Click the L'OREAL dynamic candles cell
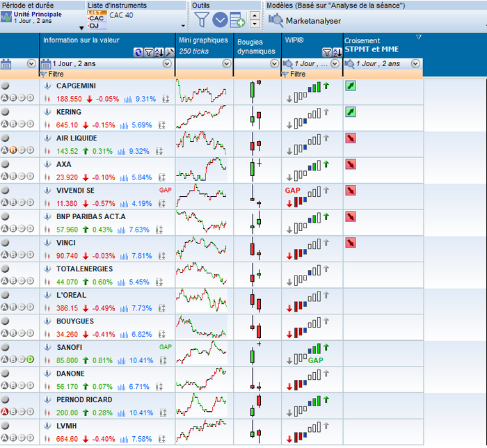 point(257,301)
